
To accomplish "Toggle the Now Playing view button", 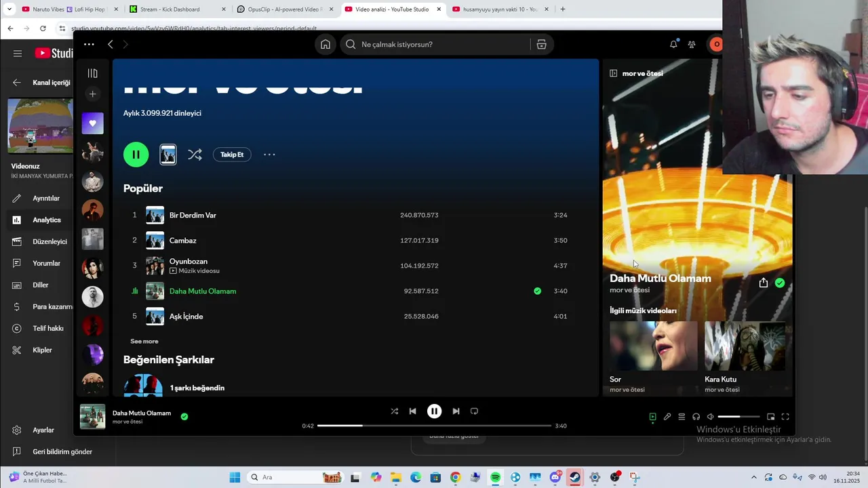I will (652, 417).
